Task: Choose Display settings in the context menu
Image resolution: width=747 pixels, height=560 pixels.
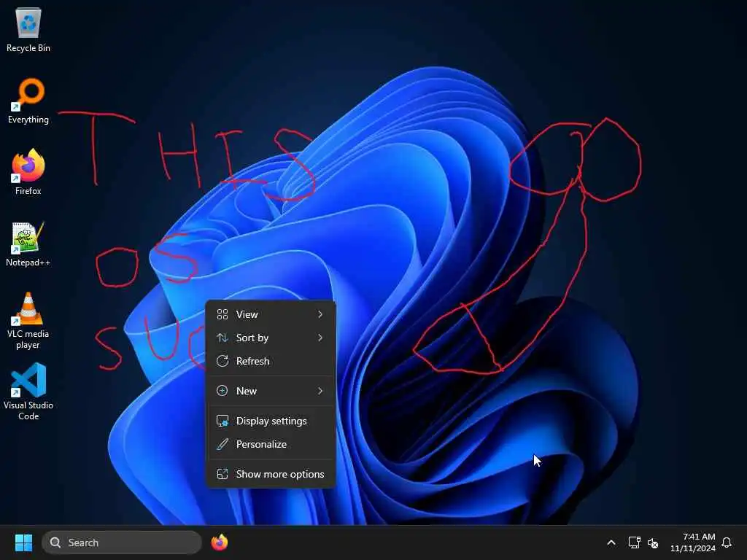Action: tap(271, 421)
